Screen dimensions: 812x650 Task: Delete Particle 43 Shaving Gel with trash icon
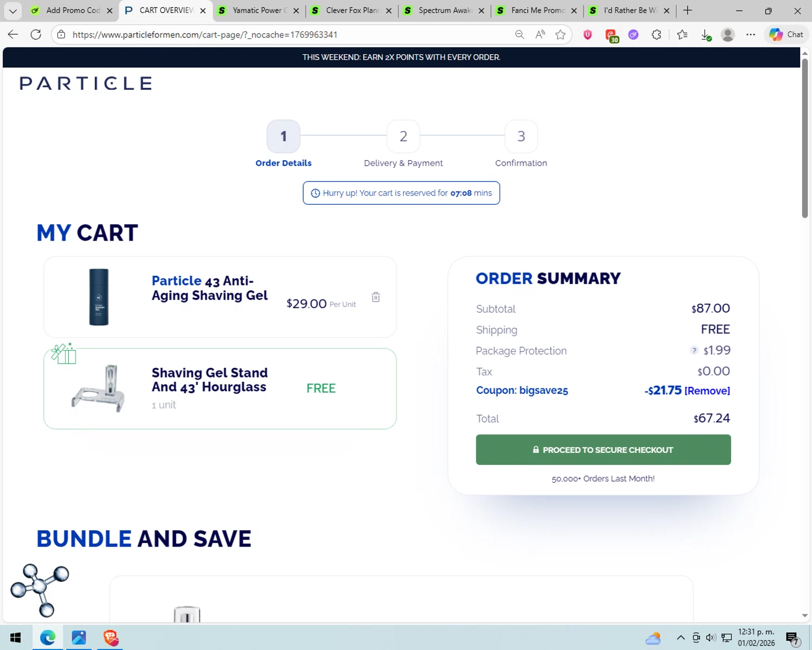[x=376, y=297]
